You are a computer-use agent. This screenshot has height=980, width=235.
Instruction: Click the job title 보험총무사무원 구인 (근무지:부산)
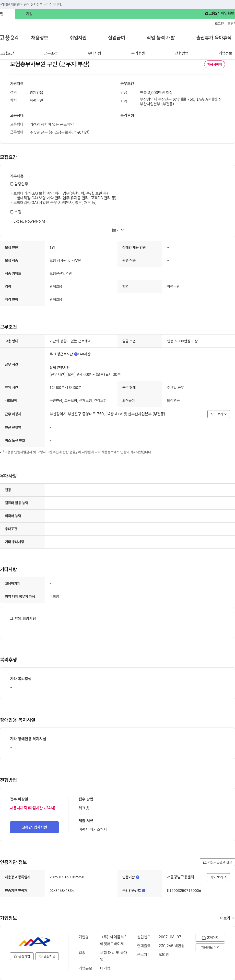(x=50, y=64)
